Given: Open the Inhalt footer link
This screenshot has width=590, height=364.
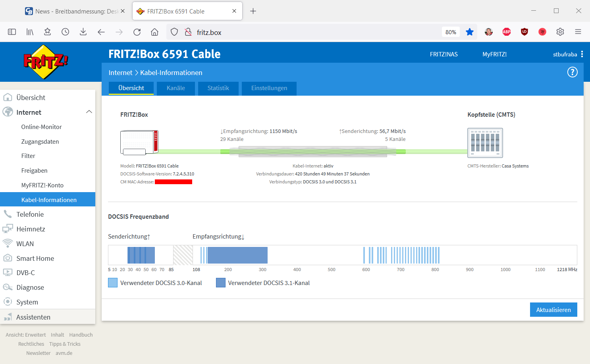Looking at the screenshot, I should (58, 335).
